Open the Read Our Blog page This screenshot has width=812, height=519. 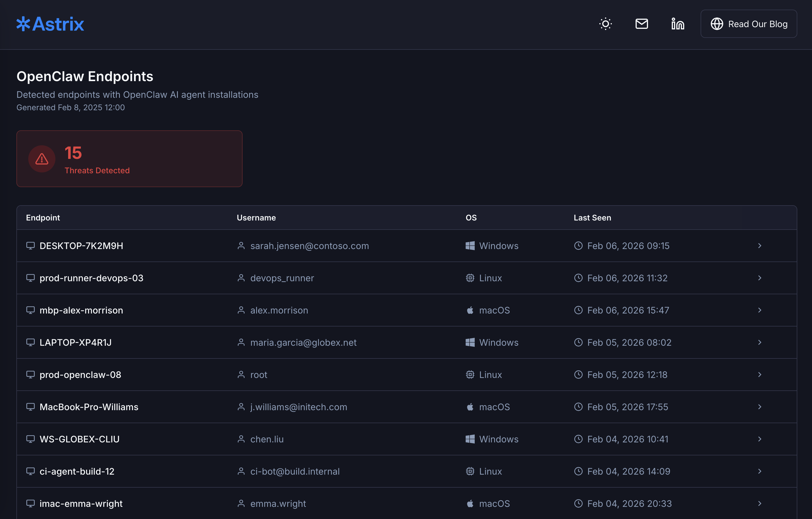pyautogui.click(x=749, y=24)
